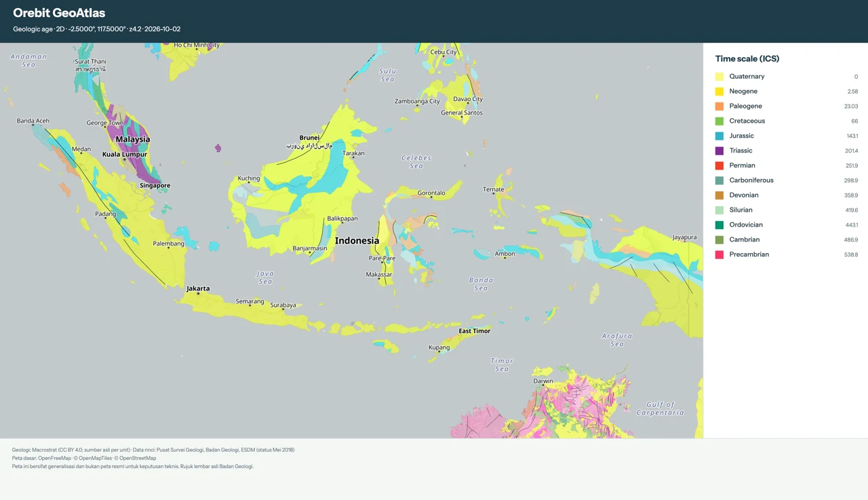The width and height of the screenshot is (868, 500).
Task: Click the Silurian legend swatch
Action: (x=719, y=210)
